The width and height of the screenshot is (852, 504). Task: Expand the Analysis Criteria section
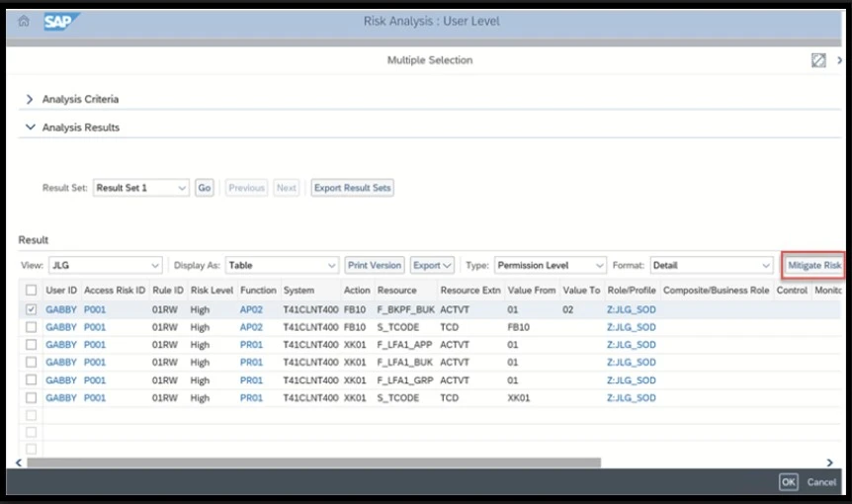coord(31,100)
